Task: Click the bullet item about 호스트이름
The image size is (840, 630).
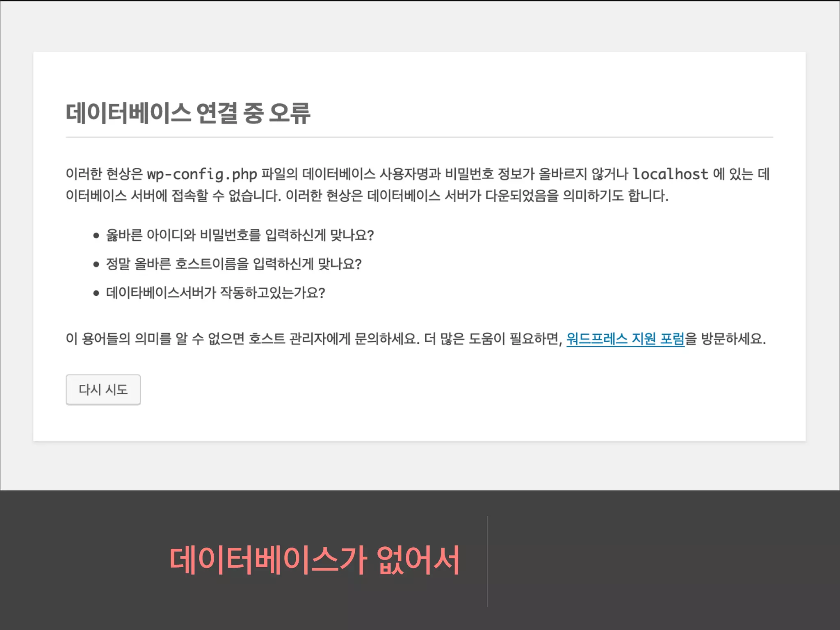Action: (233, 264)
